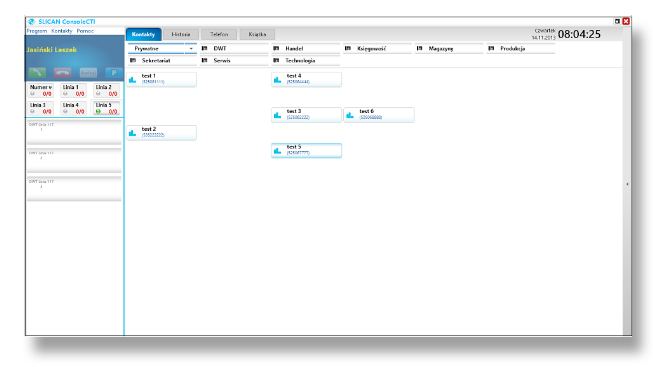Click the Księgowość group icon
This screenshot has width=653, height=367.
tap(348, 48)
